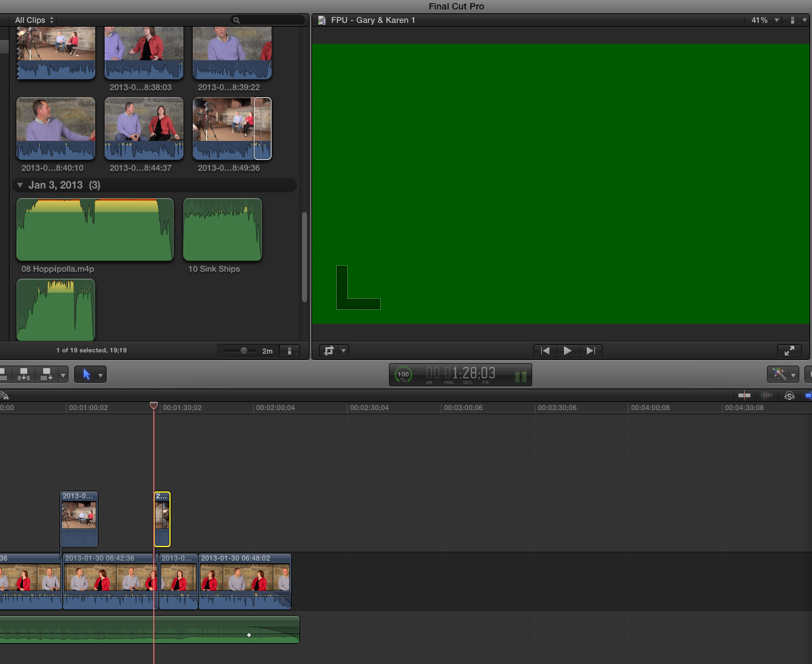Collapse the Jan 3, 2013 group
The width and height of the screenshot is (812, 664).
[x=20, y=185]
